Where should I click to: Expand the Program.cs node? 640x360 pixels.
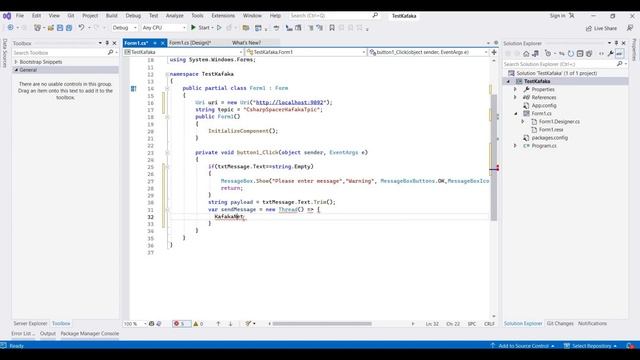pyautogui.click(x=515, y=145)
